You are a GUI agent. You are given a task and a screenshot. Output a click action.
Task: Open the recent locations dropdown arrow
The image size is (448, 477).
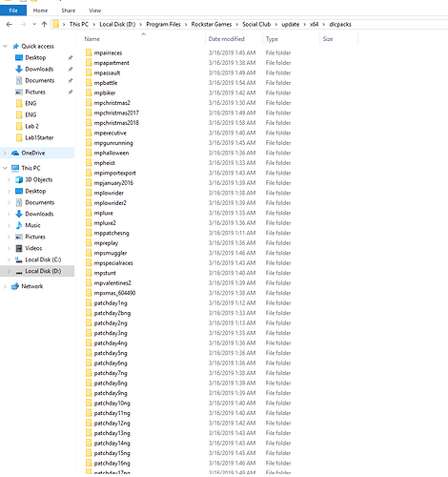tap(34, 24)
